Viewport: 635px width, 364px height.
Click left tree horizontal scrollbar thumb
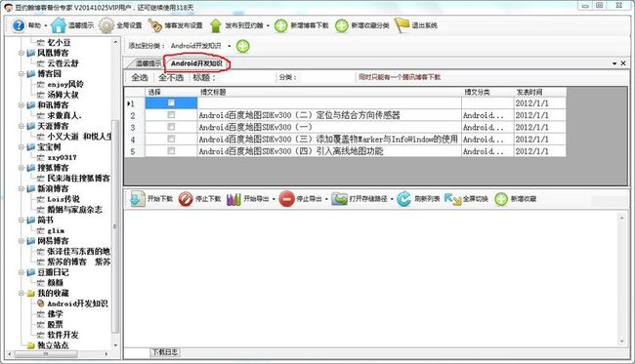pos(45,354)
